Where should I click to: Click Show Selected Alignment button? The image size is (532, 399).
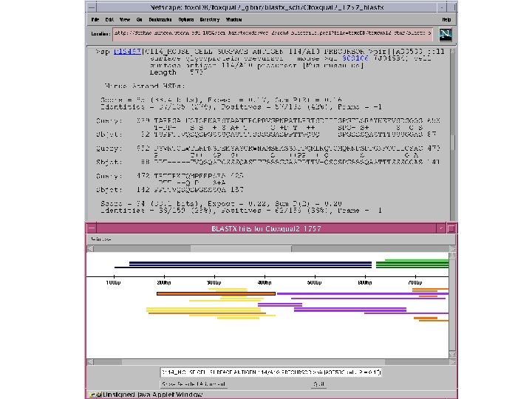click(x=194, y=384)
